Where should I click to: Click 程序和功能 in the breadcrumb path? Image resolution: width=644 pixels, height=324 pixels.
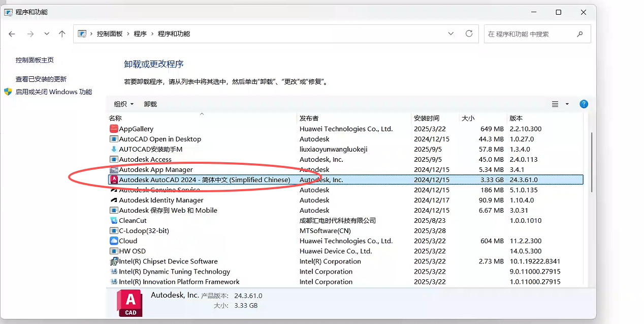click(174, 34)
